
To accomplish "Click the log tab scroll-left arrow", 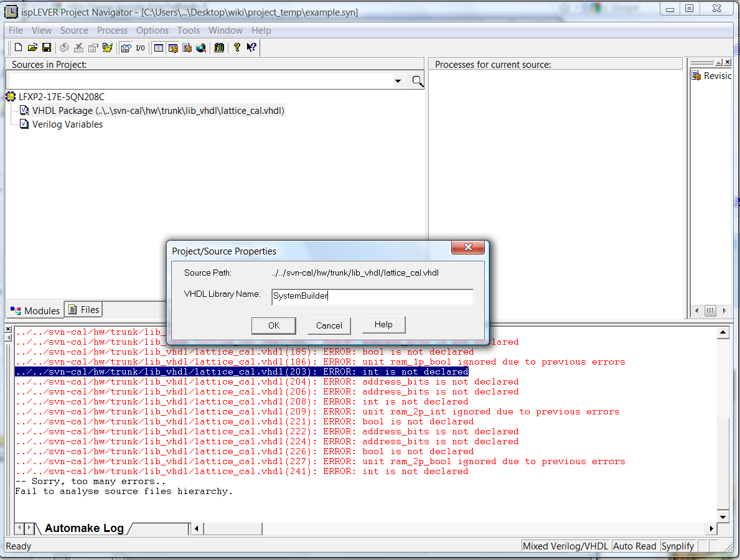I will click(x=19, y=528).
